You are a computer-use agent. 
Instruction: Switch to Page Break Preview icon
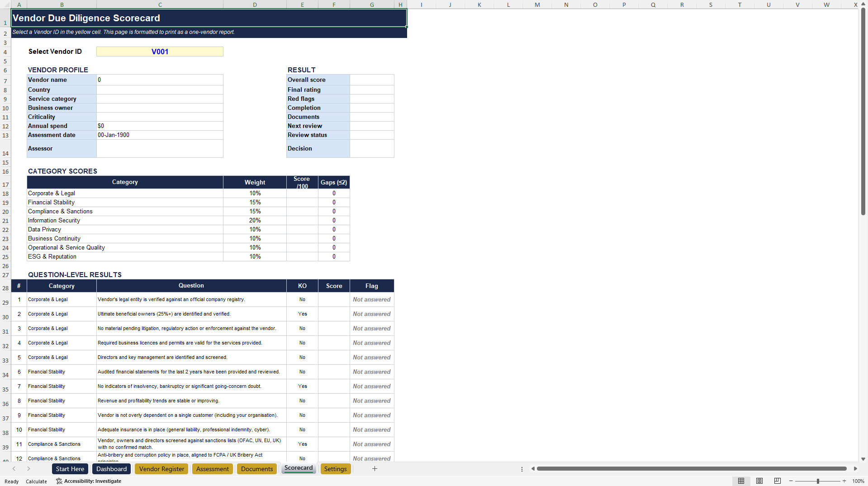[778, 481]
